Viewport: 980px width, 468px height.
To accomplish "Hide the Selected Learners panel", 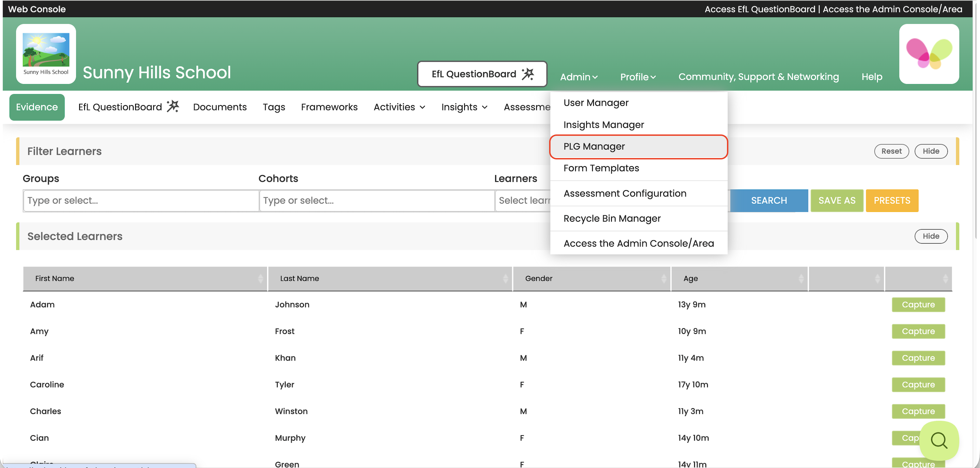I will tap(930, 236).
